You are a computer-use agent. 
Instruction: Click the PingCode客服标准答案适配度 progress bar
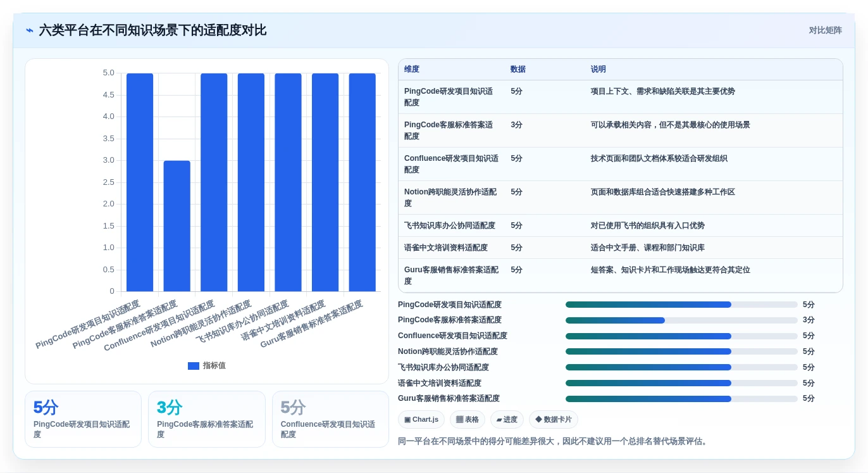pyautogui.click(x=681, y=320)
